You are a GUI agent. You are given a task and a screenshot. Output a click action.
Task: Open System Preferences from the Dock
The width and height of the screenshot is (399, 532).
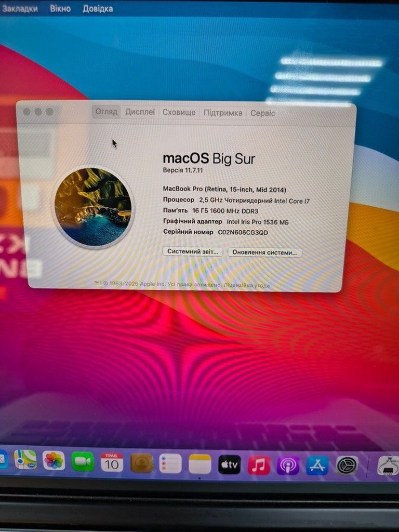pos(347,465)
